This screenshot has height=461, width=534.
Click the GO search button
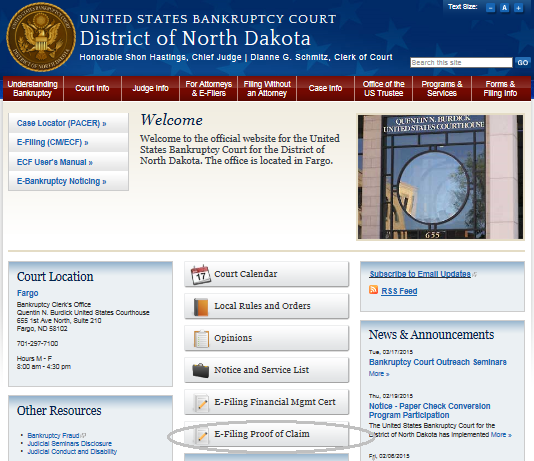(522, 63)
